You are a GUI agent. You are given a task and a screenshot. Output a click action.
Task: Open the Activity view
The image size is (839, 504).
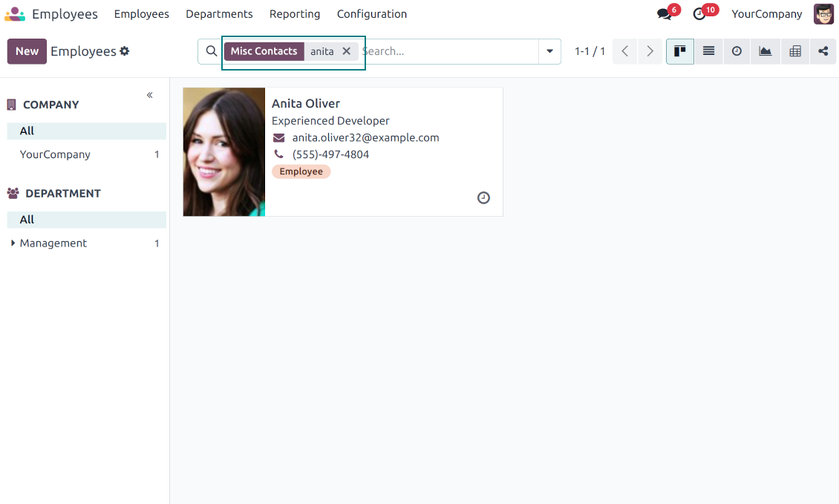[737, 51]
